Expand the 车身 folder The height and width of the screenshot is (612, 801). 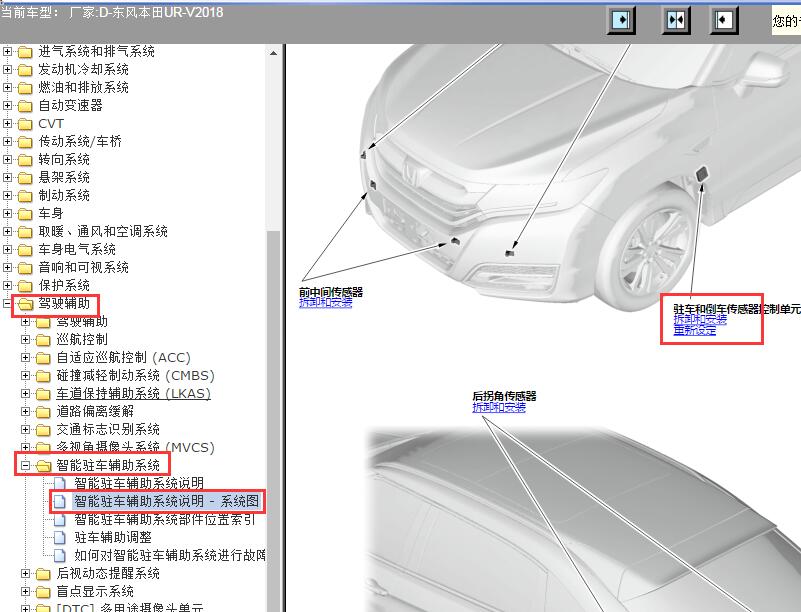pyautogui.click(x=7, y=214)
